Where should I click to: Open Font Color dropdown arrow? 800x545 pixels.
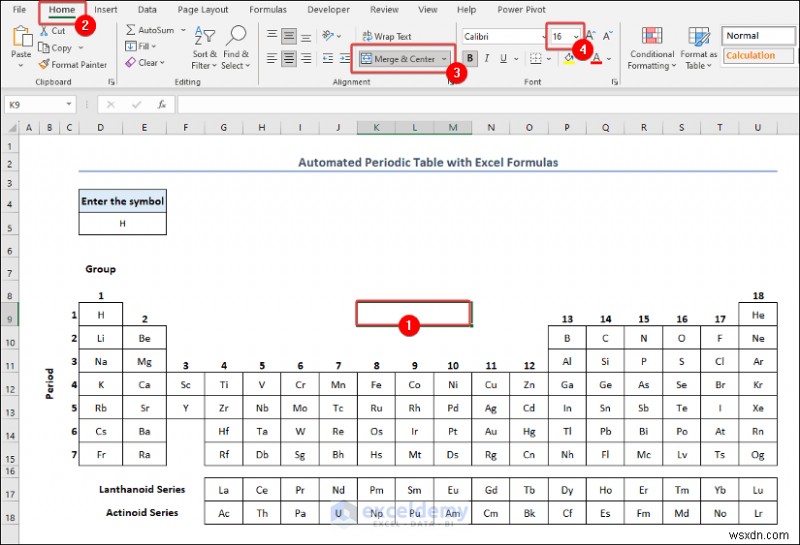click(609, 59)
